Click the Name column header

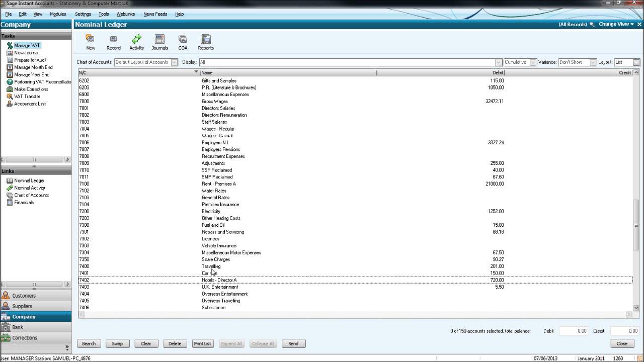click(288, 72)
